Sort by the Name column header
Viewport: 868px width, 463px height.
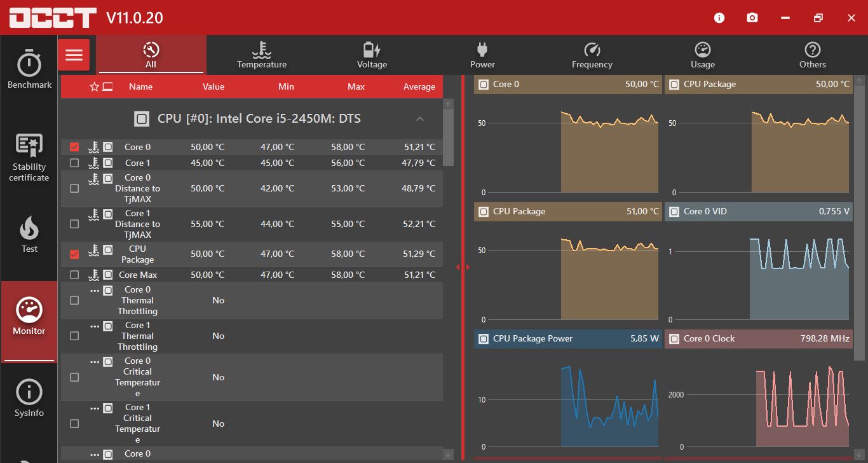click(x=140, y=86)
